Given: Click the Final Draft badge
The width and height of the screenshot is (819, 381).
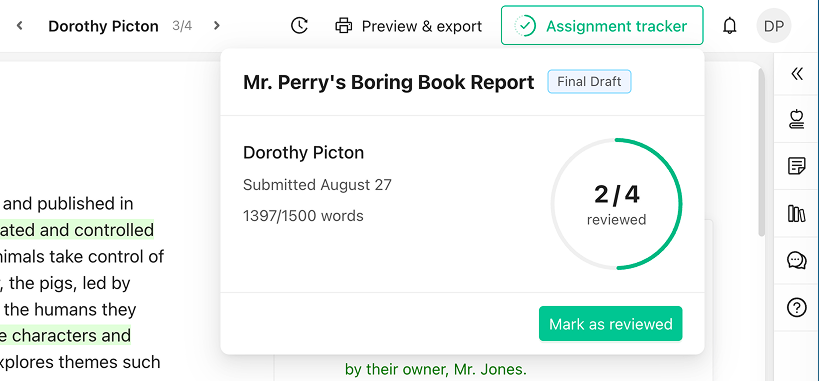Looking at the screenshot, I should (x=589, y=82).
